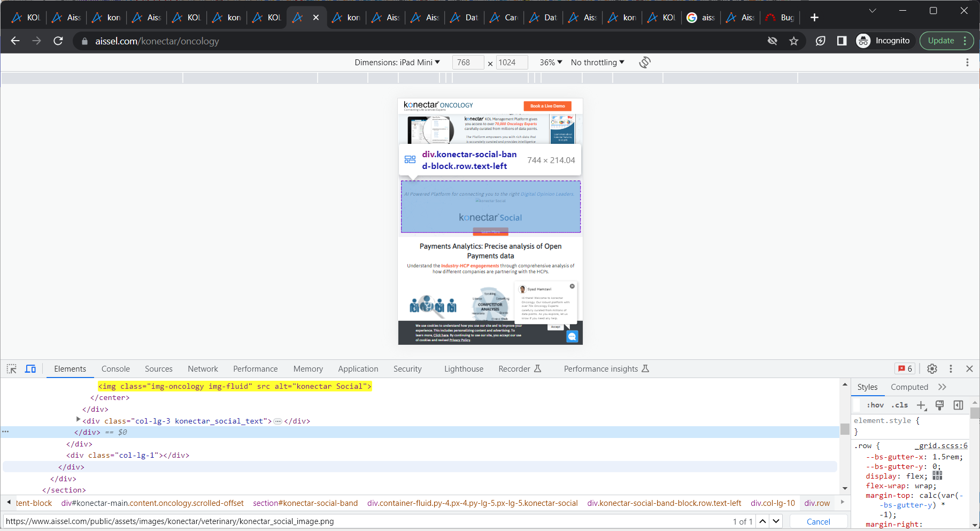Switch to the Console tab
This screenshot has height=531, width=980.
tap(115, 369)
